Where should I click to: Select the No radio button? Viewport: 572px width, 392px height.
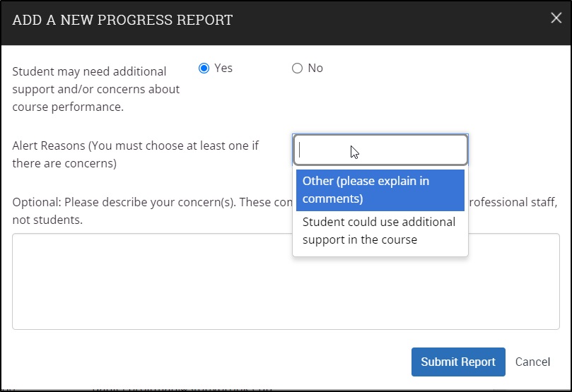point(297,69)
